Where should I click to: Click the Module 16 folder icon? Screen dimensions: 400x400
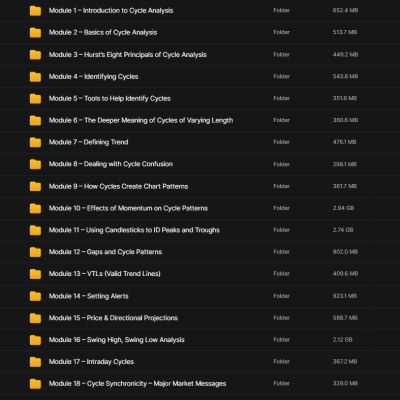coord(35,340)
